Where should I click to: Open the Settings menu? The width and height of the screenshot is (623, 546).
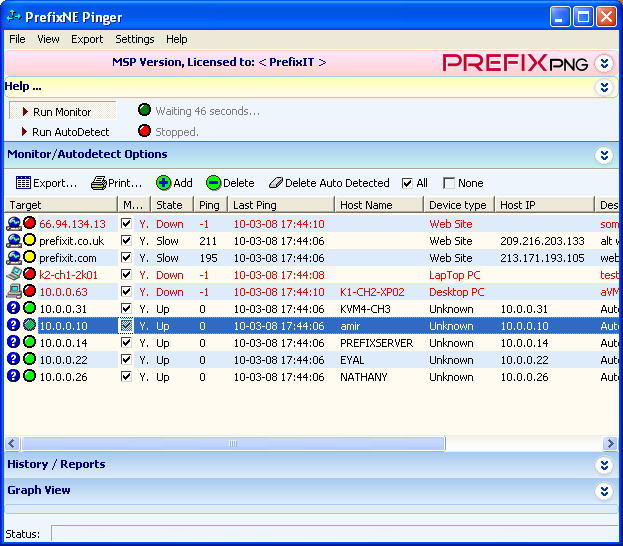coord(135,39)
